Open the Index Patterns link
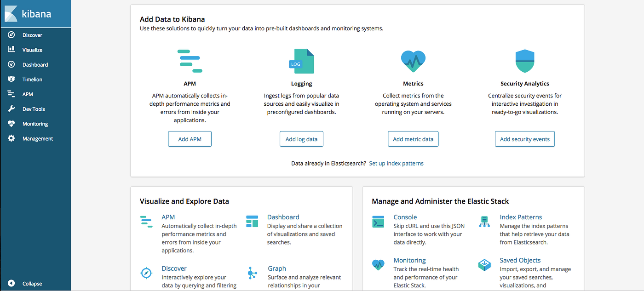This screenshot has height=291, width=644. (521, 217)
